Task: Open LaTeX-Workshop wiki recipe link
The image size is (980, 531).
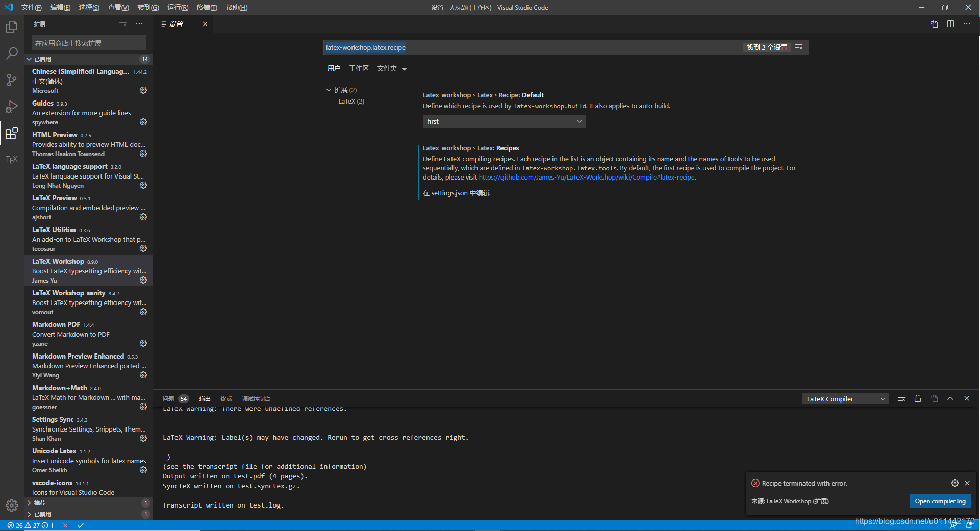Action: (x=587, y=177)
